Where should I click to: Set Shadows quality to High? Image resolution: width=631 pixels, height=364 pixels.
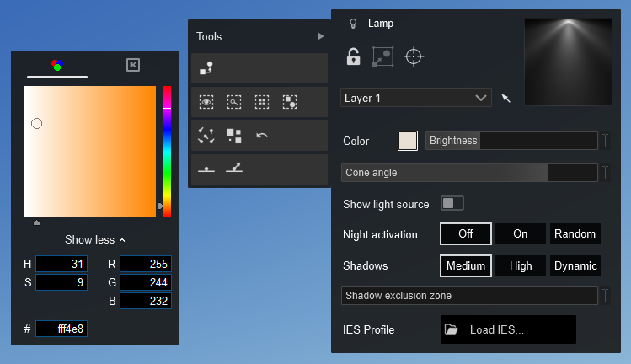coord(521,265)
